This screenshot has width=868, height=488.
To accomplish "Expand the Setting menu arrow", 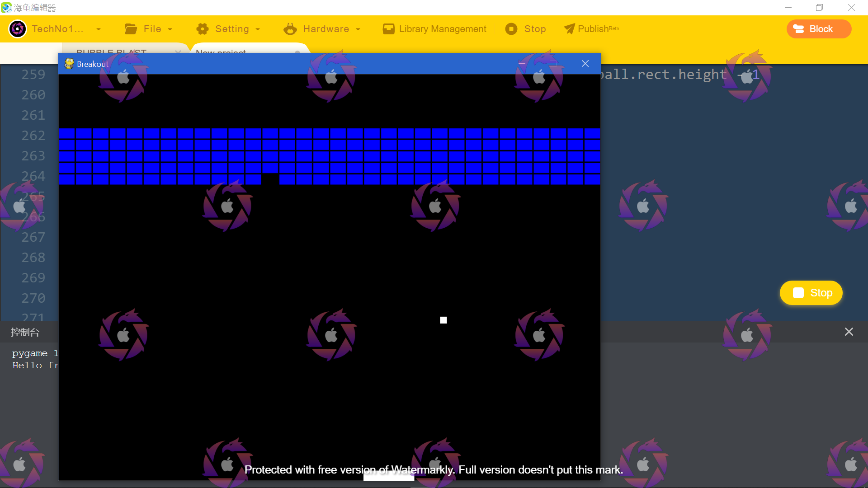I will tap(258, 29).
